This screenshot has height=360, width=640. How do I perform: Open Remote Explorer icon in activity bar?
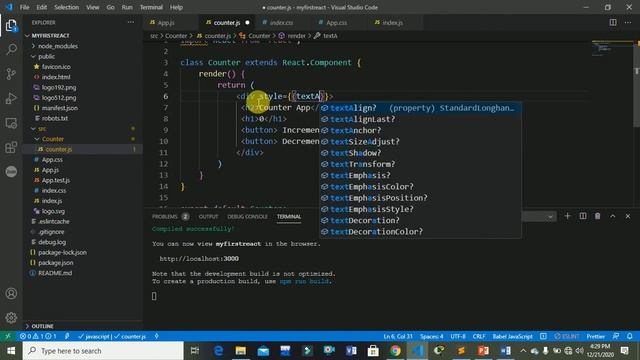coord(11,123)
